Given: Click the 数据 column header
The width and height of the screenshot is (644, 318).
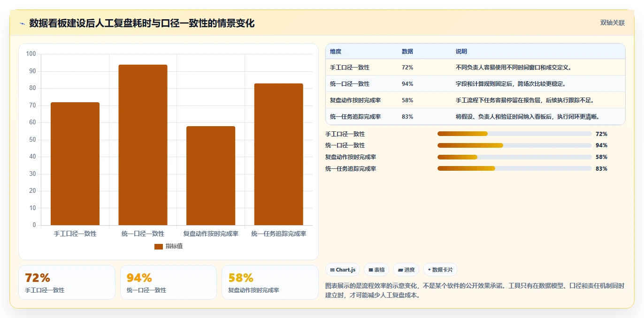Looking at the screenshot, I should tap(407, 52).
